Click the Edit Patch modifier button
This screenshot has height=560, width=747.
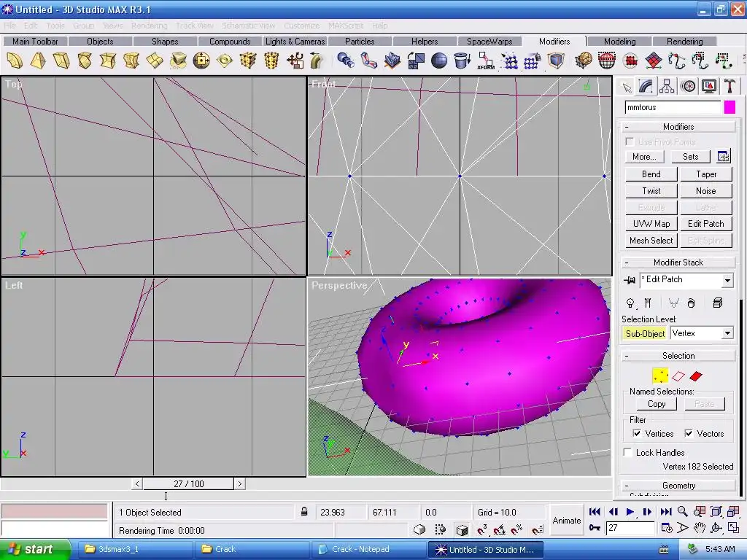(706, 224)
